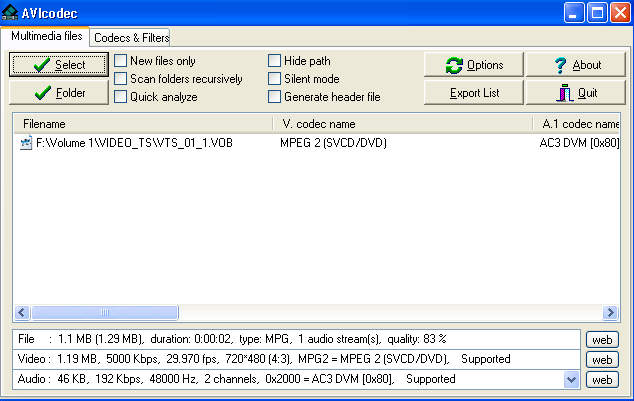Click the horizontal scrollbar left arrow

click(x=22, y=312)
